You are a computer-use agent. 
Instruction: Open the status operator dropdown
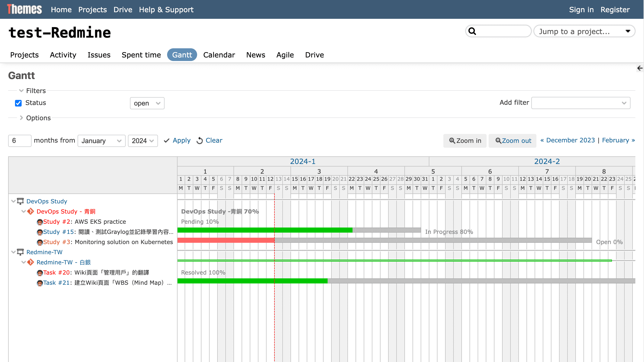[x=147, y=103]
